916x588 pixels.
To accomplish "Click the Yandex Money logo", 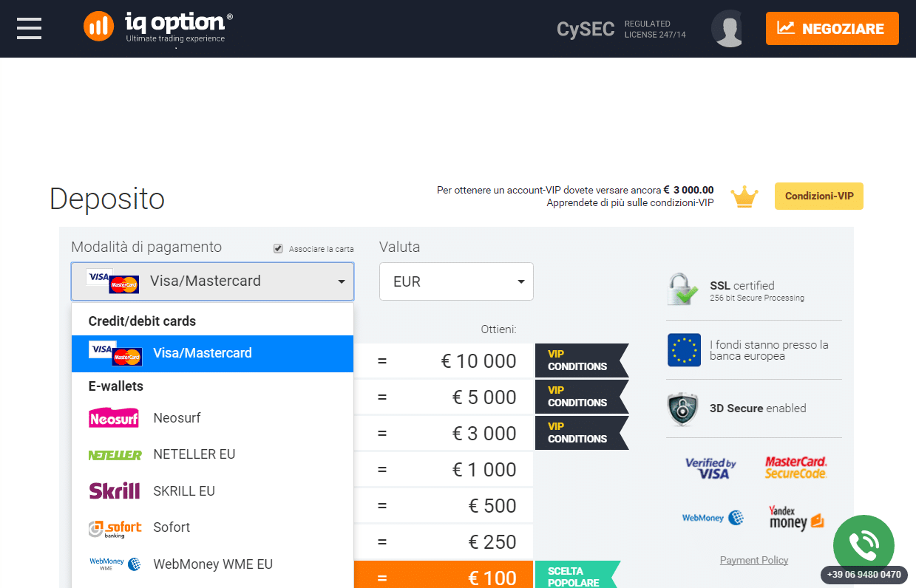I will pos(796,518).
